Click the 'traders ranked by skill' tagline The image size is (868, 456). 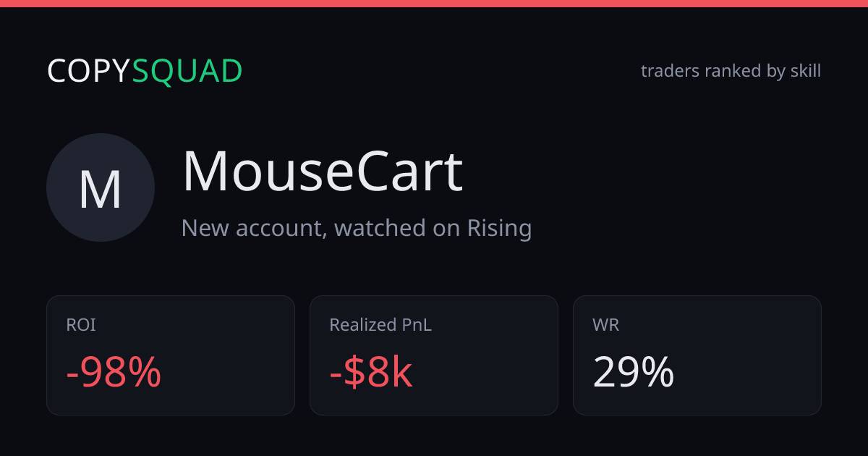click(x=731, y=71)
